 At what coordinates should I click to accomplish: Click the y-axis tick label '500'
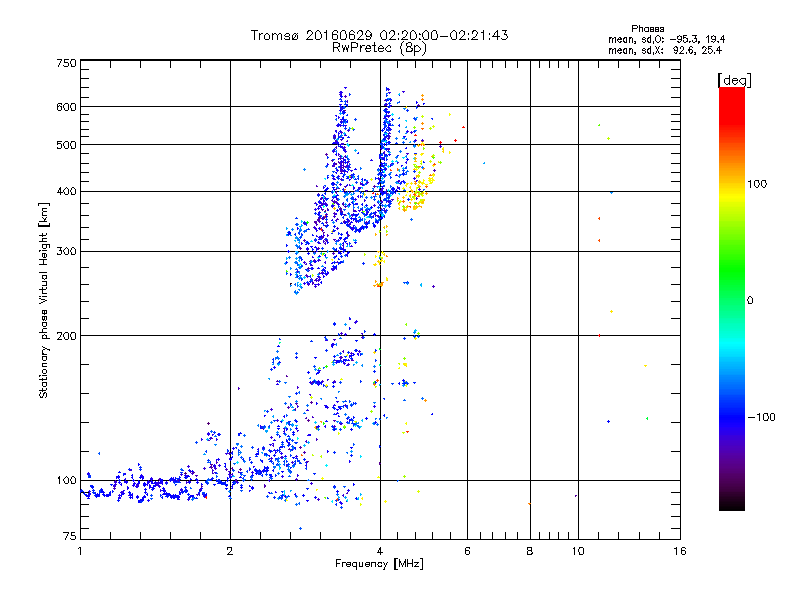coord(66,145)
